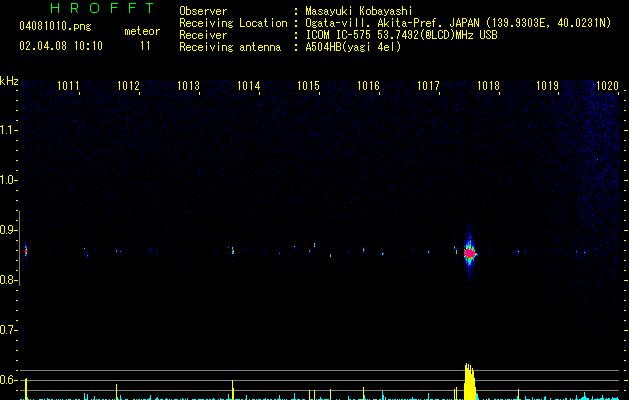This screenshot has height=400, width=629.
Task: Click the tall yellow intensity peak below the large echo
Action: click(469, 382)
